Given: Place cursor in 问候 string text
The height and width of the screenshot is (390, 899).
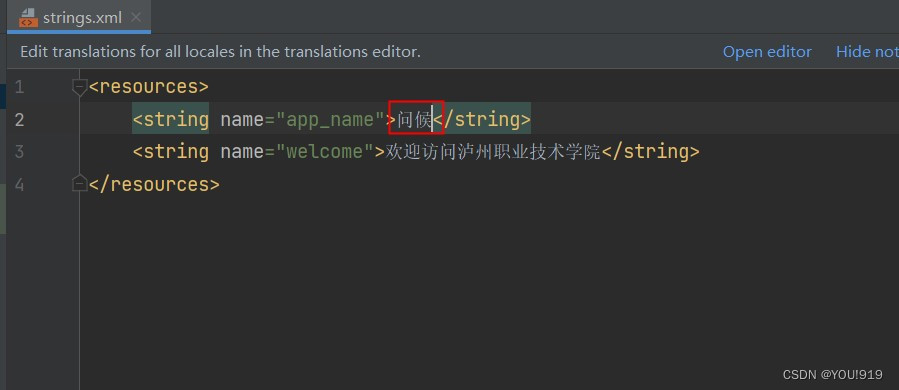Looking at the screenshot, I should [x=414, y=120].
